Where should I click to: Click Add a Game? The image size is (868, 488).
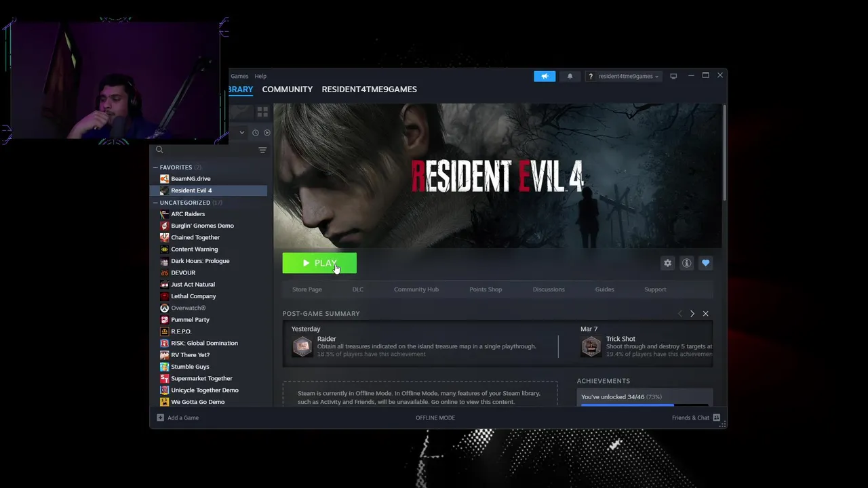tap(178, 418)
